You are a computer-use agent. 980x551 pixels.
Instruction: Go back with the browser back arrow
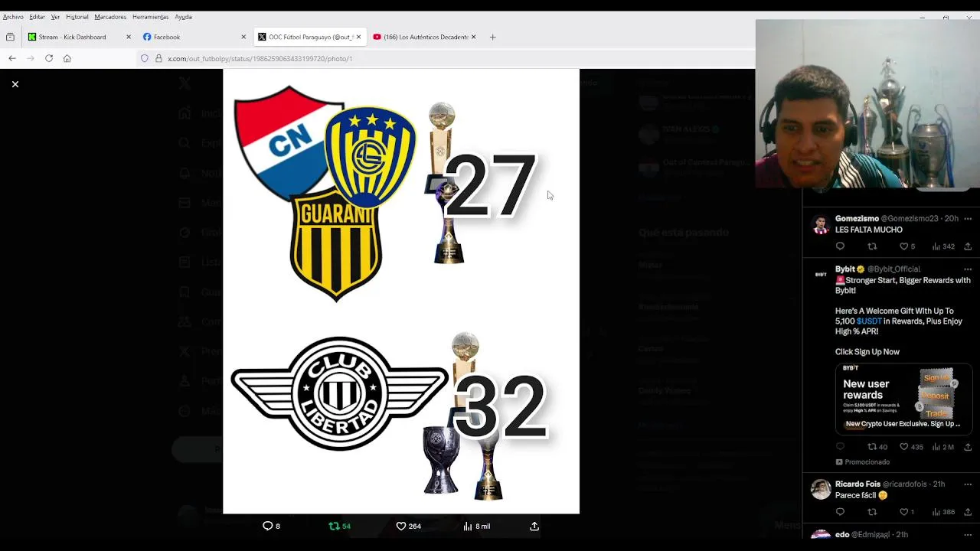pos(12,58)
